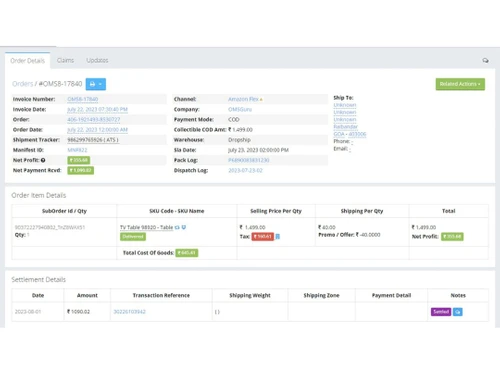500x375 pixels.
Task: Click the blue print dropdown button
Action: [x=96, y=84]
